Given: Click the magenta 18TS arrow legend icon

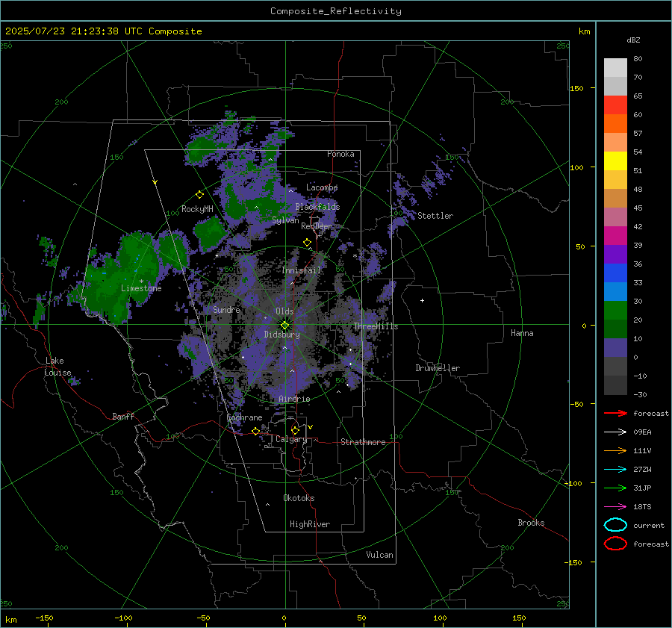Looking at the screenshot, I should tap(615, 507).
